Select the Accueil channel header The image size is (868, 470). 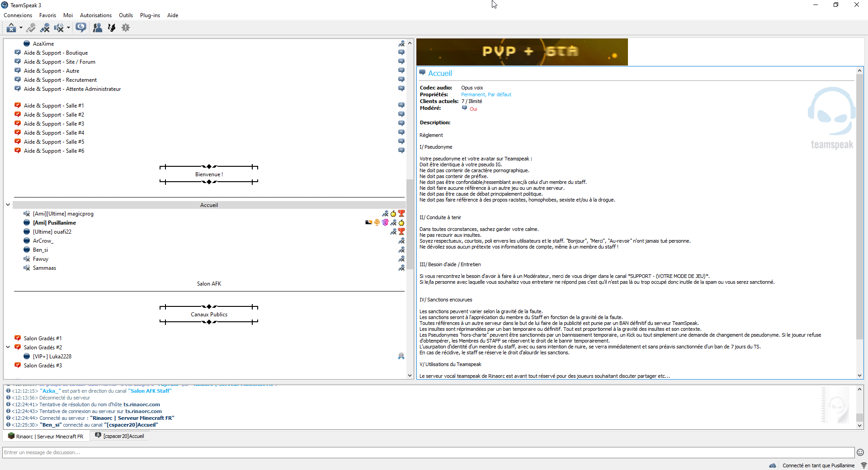tap(209, 205)
